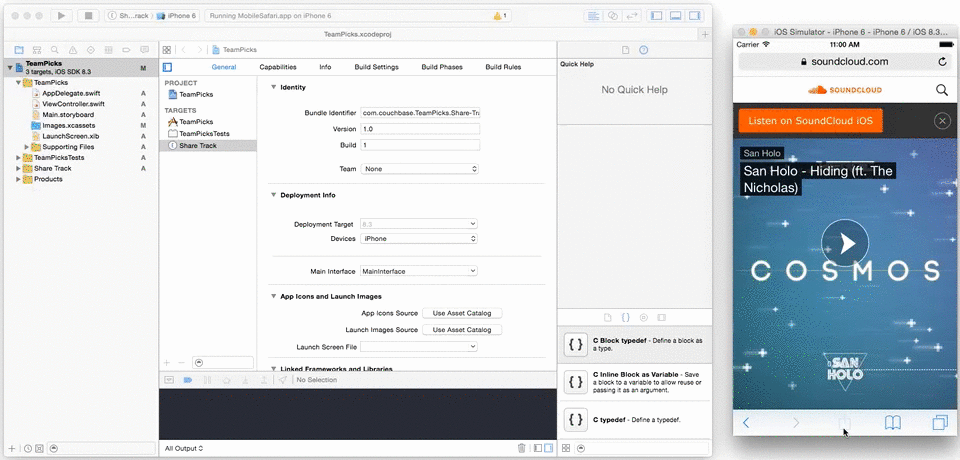Hide the project and targets list
Screen dimensions: 960x460
pos(167,67)
